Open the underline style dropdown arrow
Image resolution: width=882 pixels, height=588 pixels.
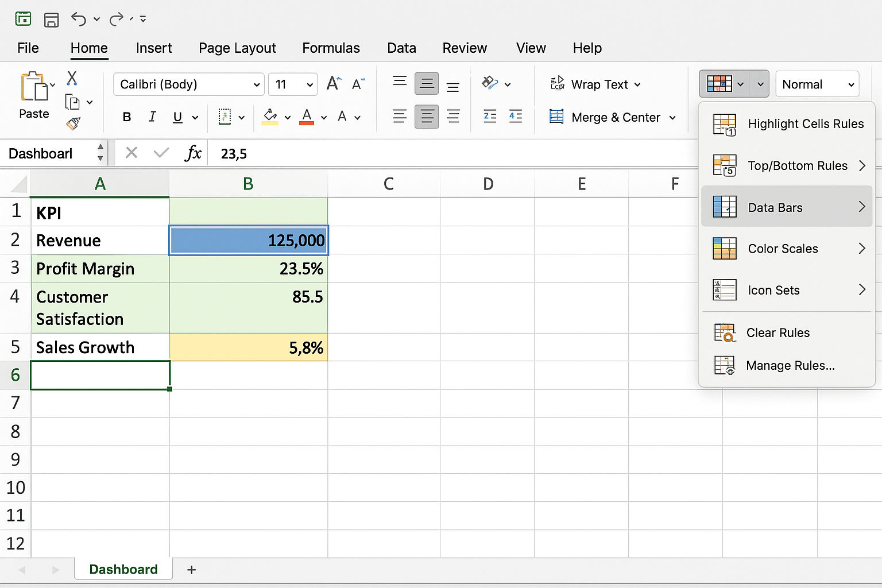pos(195,118)
